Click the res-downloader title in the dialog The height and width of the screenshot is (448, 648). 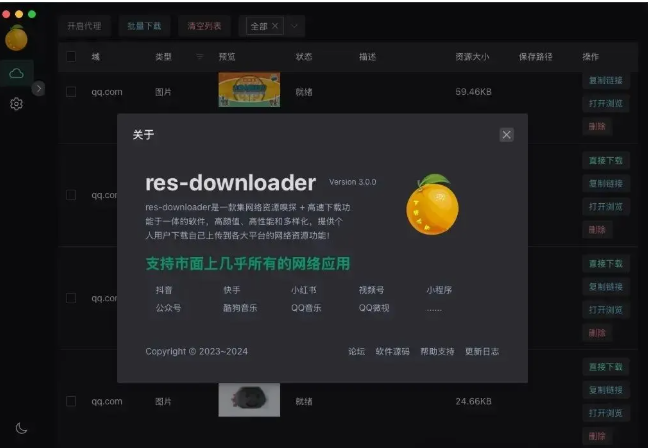click(231, 183)
